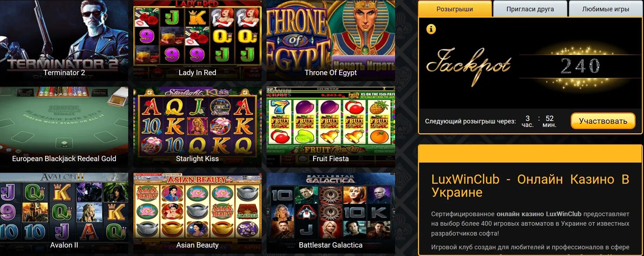Open the Terminator 2 game
The height and width of the screenshot is (256, 644).
[x=64, y=41]
